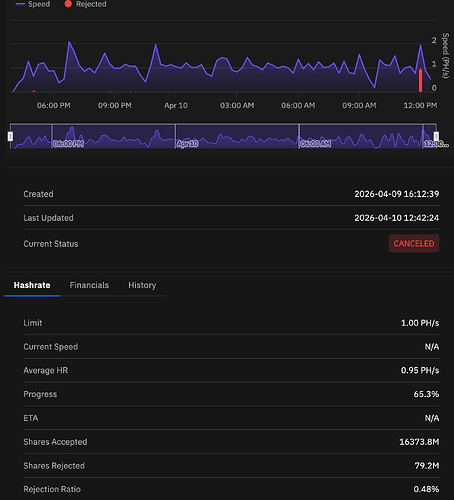Click the 09:00 AM axis label
Image resolution: width=454 pixels, height=500 pixels.
(359, 106)
